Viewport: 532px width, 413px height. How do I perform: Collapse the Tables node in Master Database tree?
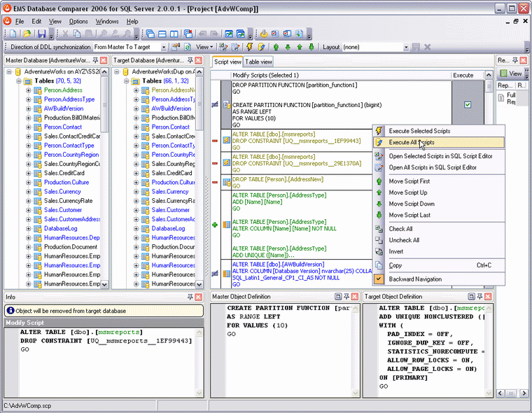pos(19,80)
